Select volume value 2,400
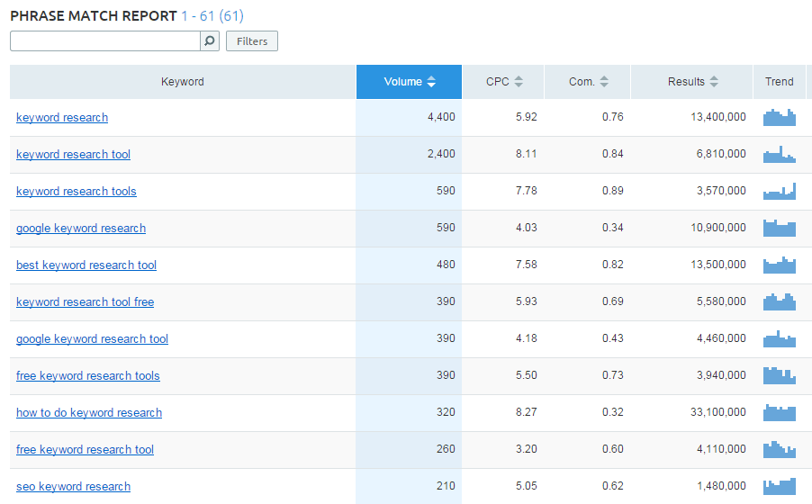Screen dimensions: 812x504 pyautogui.click(x=441, y=154)
